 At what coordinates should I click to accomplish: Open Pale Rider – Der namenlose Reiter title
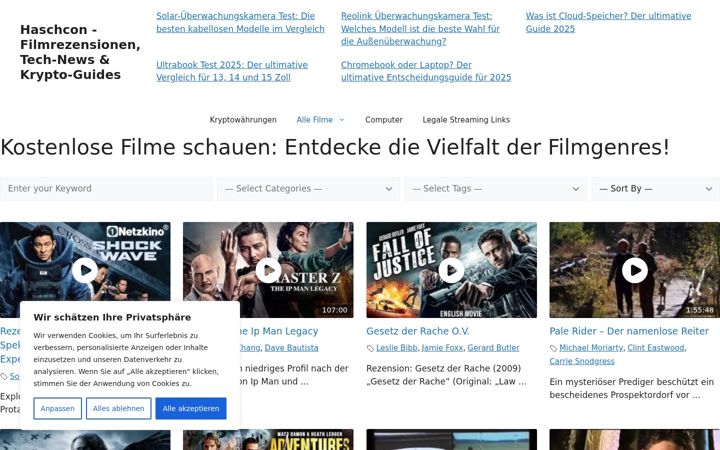pyautogui.click(x=629, y=331)
